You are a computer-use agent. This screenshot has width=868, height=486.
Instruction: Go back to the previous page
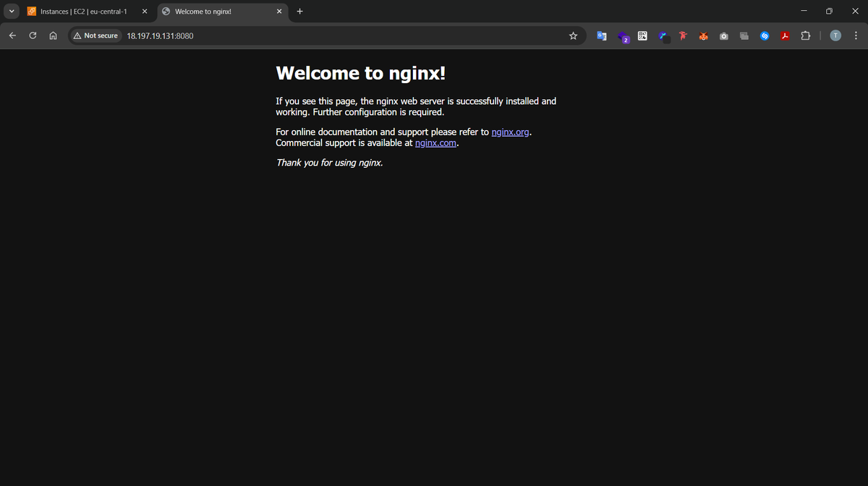[12, 35]
